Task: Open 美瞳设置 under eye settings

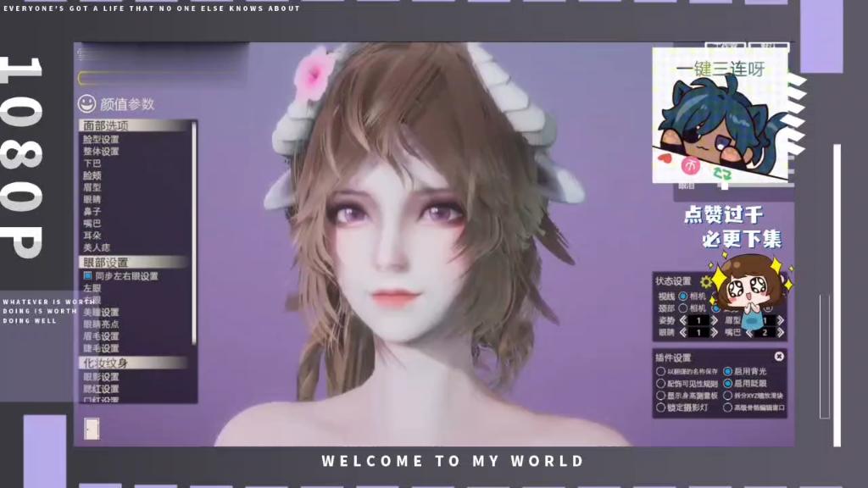Action: (x=101, y=313)
